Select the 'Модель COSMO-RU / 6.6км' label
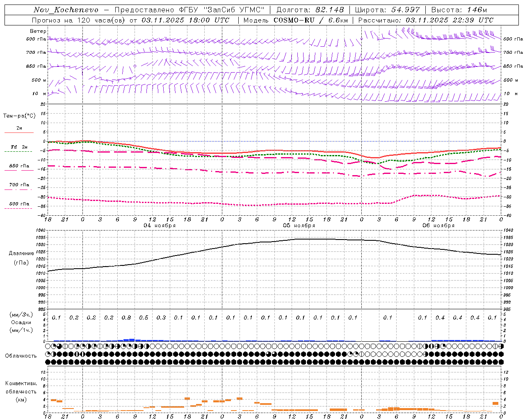 tap(296, 20)
